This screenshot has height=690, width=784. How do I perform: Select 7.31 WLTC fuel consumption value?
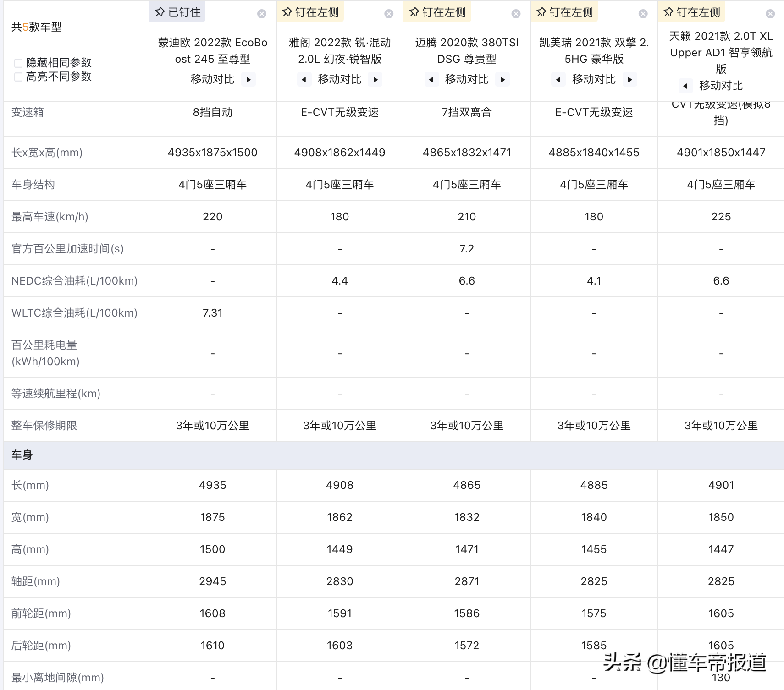coord(213,313)
